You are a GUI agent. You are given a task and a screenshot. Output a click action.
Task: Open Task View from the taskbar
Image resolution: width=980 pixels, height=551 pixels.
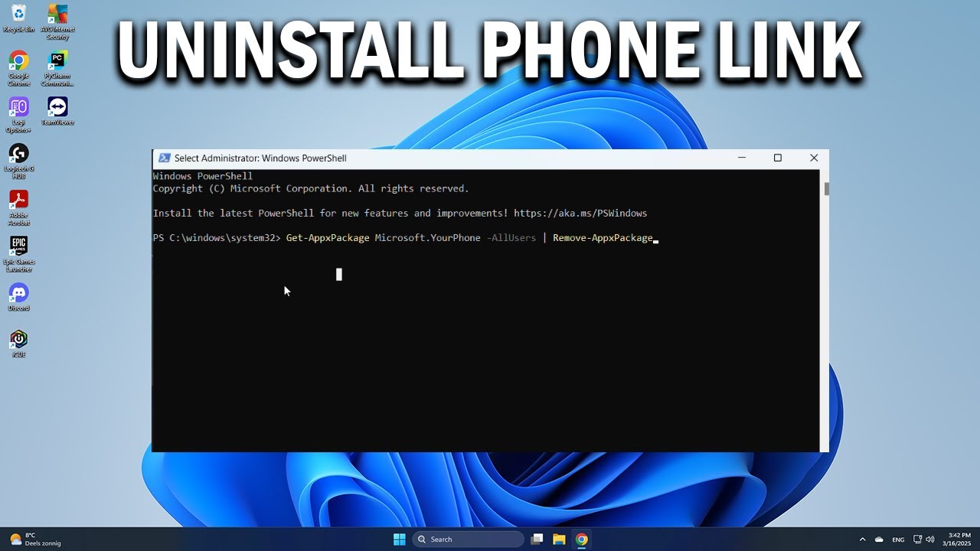coord(537,539)
